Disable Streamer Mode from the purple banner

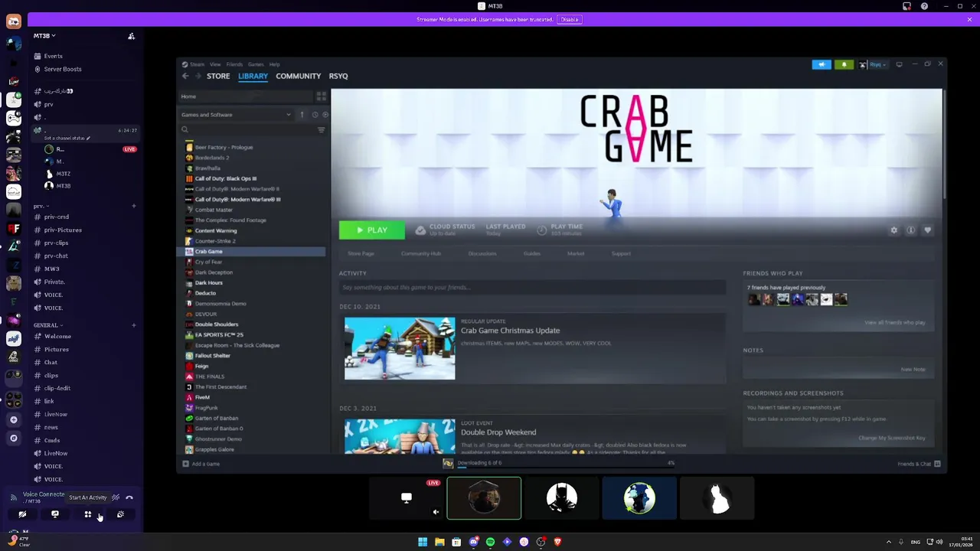click(x=569, y=19)
